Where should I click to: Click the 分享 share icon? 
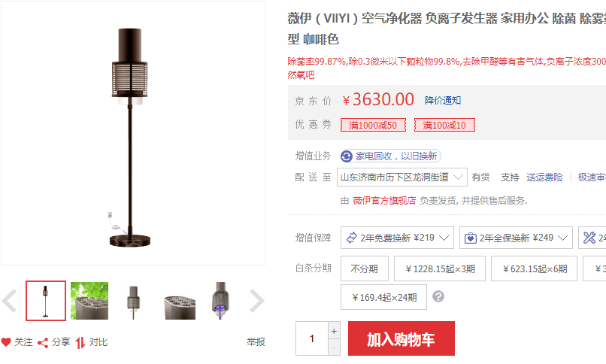(43, 343)
